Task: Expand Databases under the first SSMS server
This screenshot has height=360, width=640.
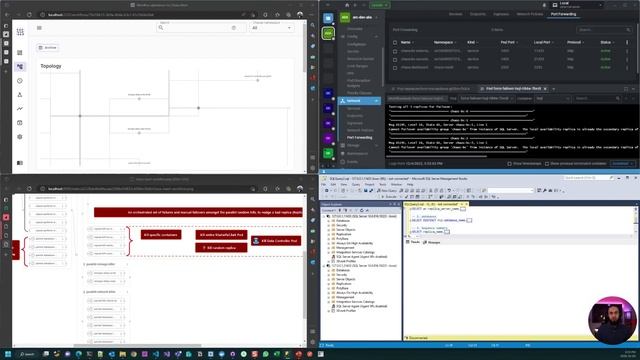Action: coord(329,221)
